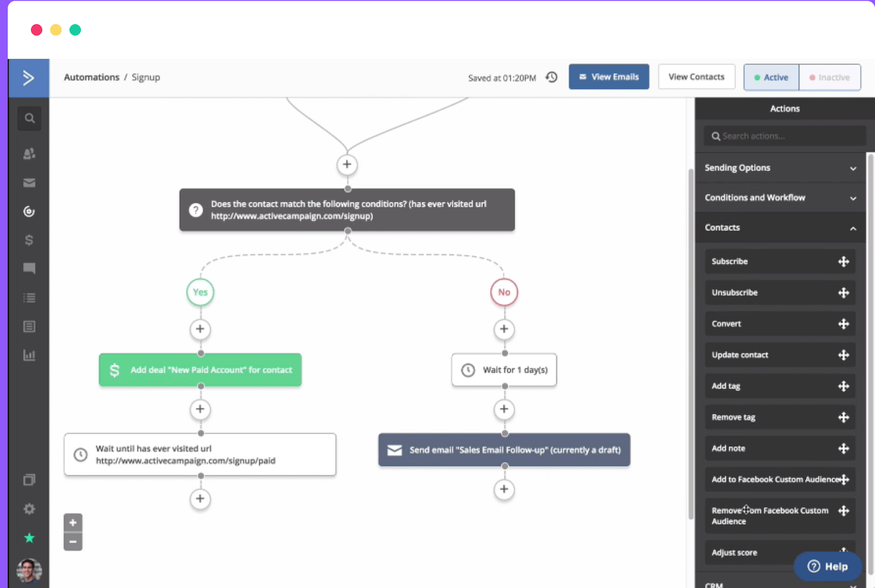Open the Campaigns envelope sidebar icon
Image resolution: width=875 pixels, height=588 pixels.
(x=30, y=183)
